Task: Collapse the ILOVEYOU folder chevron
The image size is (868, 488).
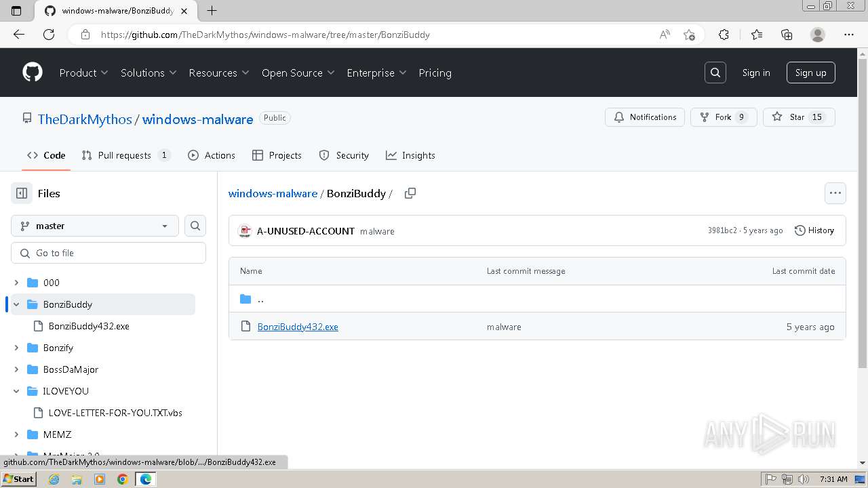Action: pos(16,391)
